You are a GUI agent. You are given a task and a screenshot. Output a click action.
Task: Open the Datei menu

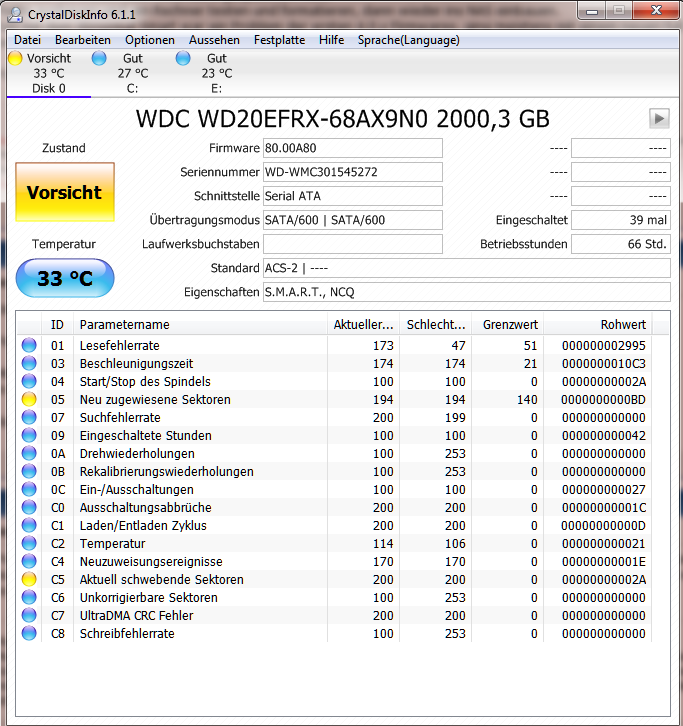click(27, 40)
